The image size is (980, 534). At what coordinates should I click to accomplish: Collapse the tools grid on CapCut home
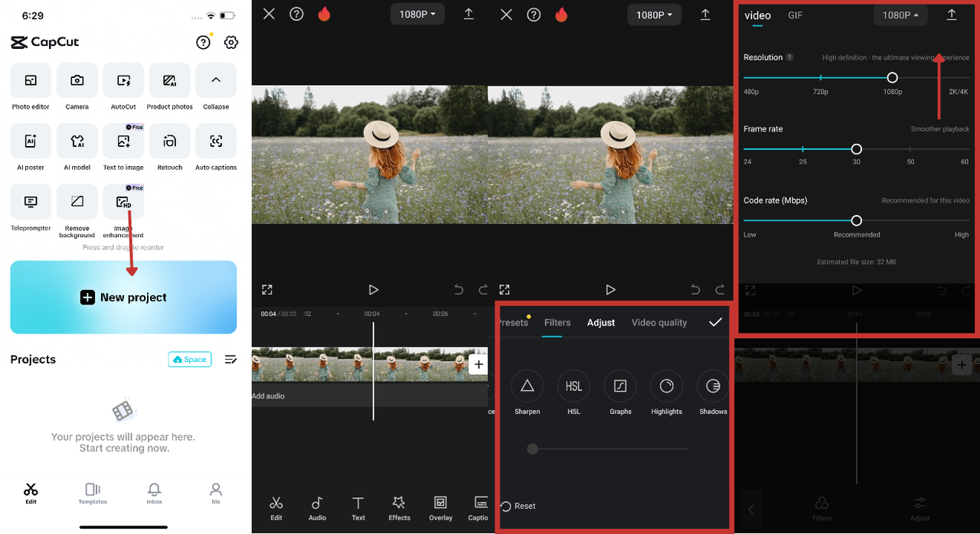[x=216, y=86]
